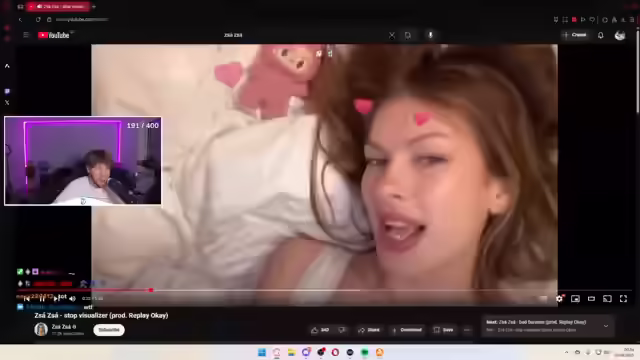Open the green Spotify taskbar icon
Viewport: 640px width, 360px height.
point(364,352)
